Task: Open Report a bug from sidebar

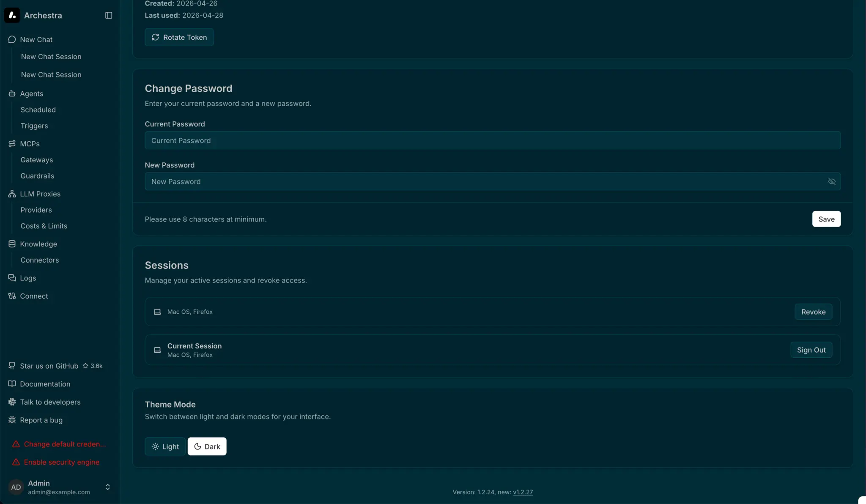Action: pyautogui.click(x=41, y=420)
